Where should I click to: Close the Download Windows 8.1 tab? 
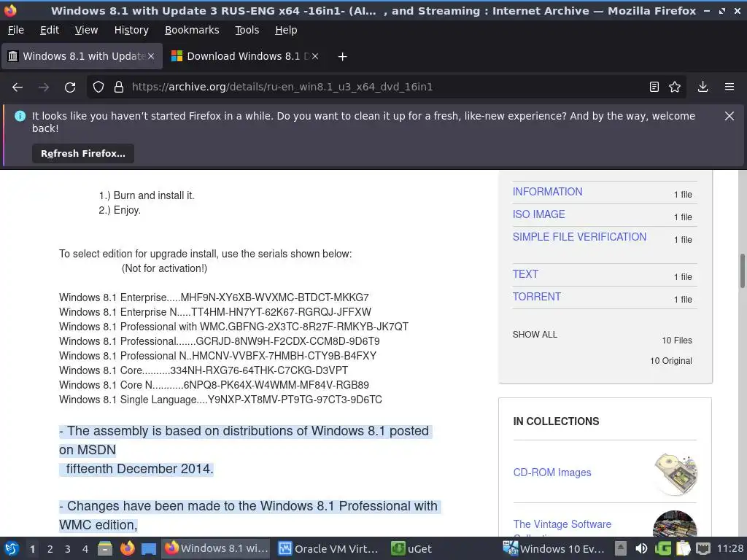point(315,56)
